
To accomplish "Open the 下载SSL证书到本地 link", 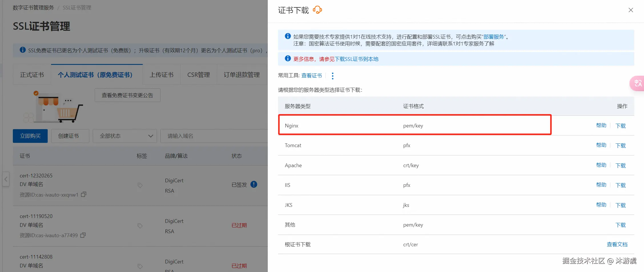I will coord(357,59).
